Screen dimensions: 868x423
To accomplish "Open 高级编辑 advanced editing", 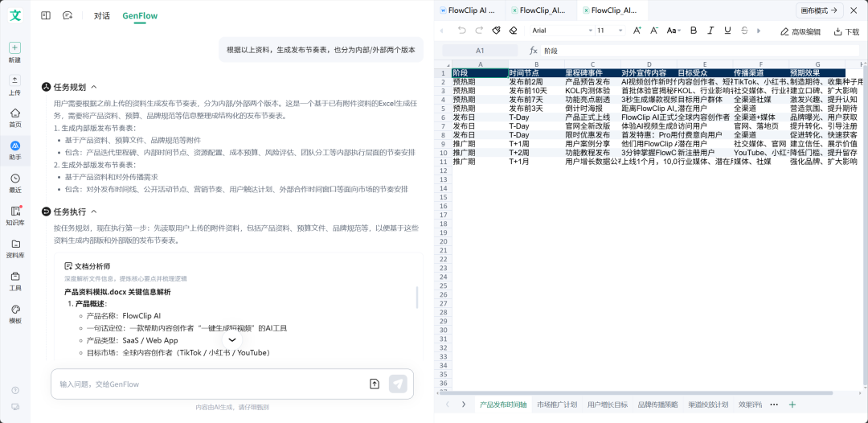I will pyautogui.click(x=800, y=31).
